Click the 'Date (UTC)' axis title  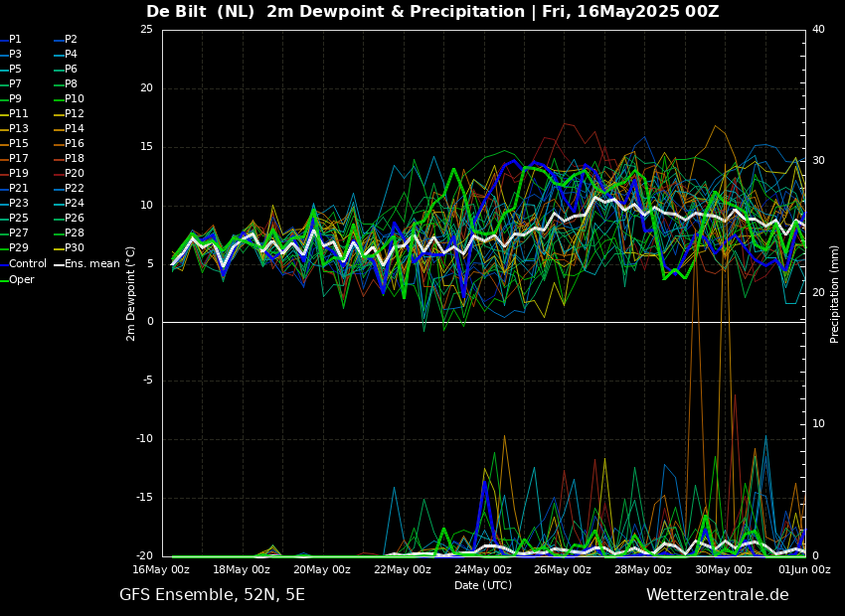483,585
